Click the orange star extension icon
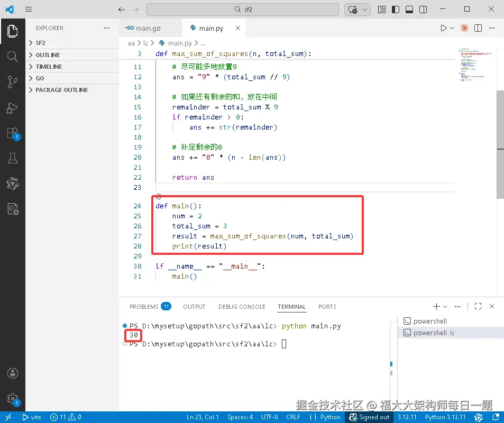 (x=464, y=28)
